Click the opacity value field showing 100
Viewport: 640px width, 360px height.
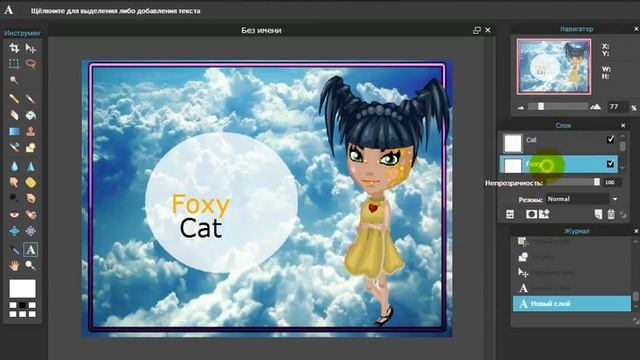click(612, 182)
